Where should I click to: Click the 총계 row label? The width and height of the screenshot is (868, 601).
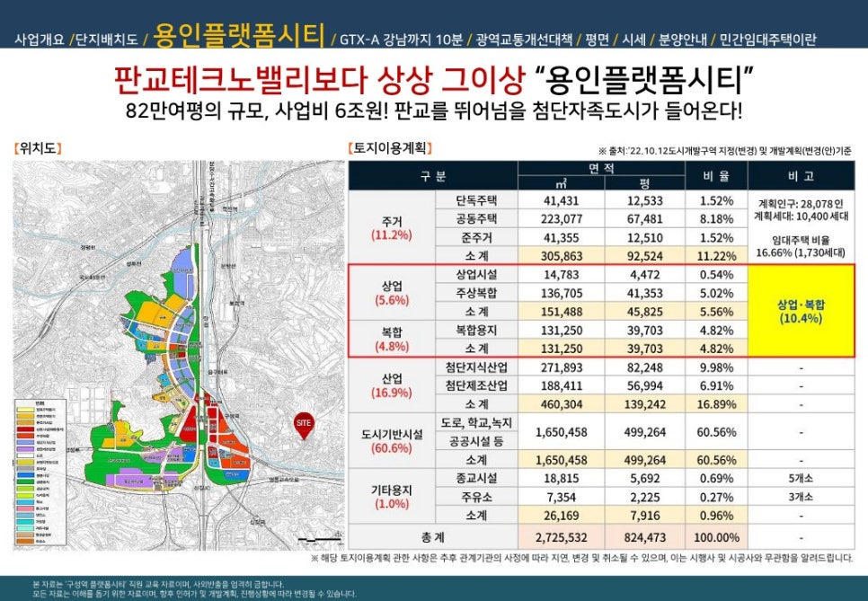(433, 537)
